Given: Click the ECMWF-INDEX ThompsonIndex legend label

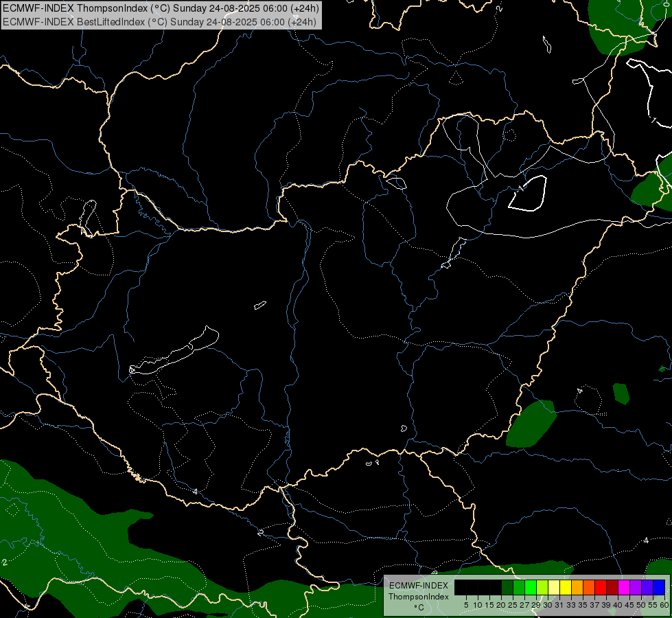Looking at the screenshot, I should coord(419,591).
